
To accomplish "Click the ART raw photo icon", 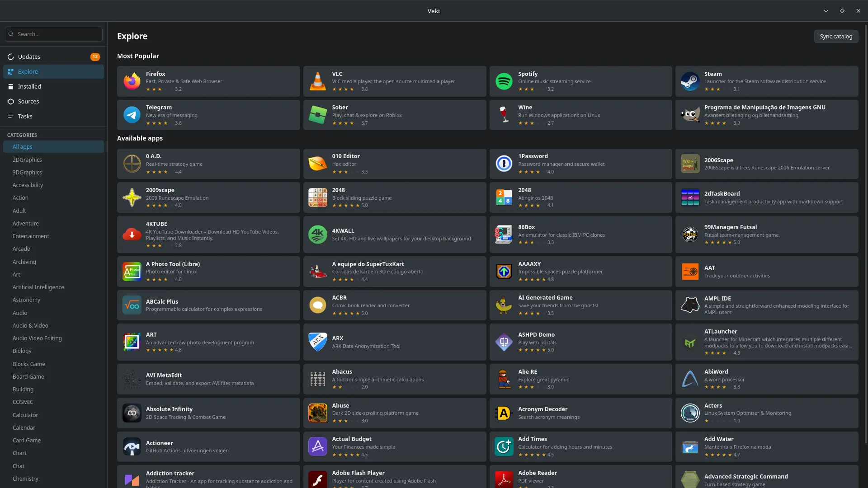I will click(132, 342).
